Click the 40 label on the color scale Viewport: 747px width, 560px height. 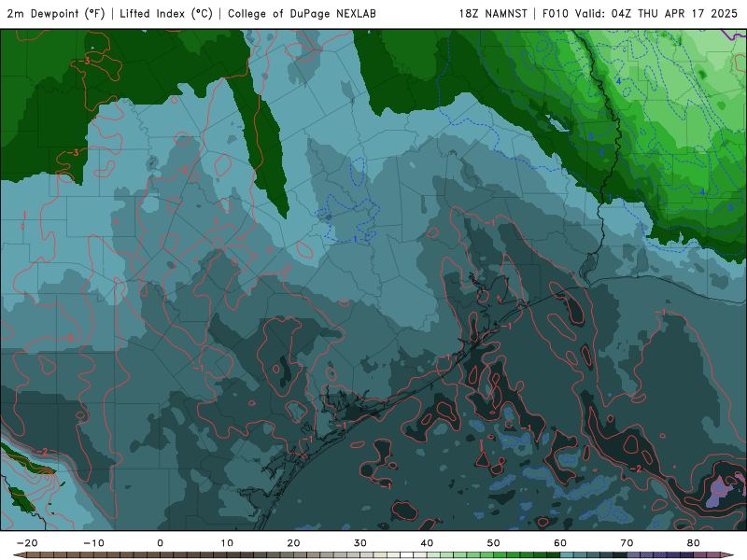click(427, 543)
